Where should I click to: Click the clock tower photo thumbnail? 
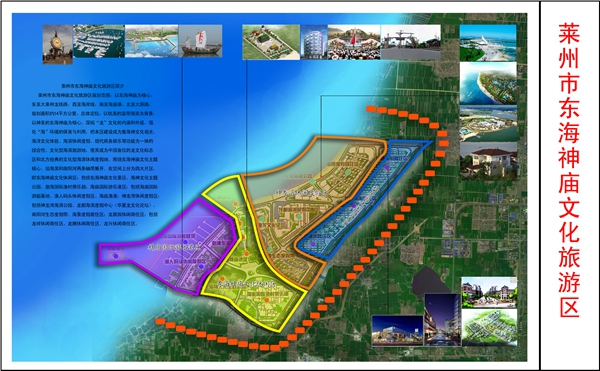click(x=57, y=44)
